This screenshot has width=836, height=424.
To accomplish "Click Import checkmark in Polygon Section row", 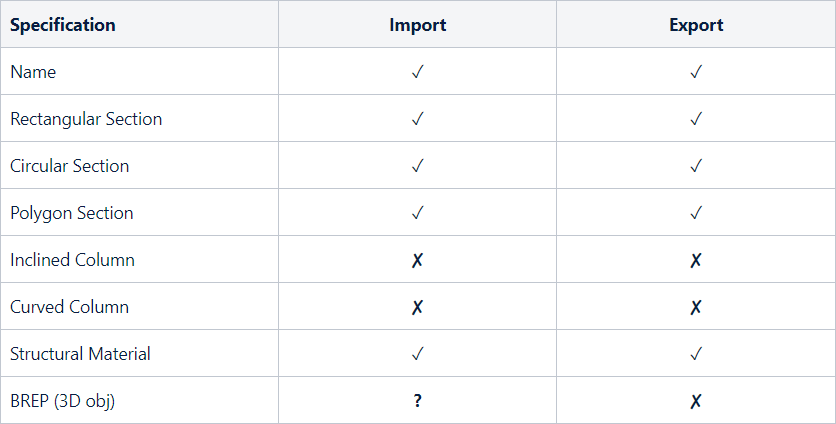I will click(x=418, y=213).
